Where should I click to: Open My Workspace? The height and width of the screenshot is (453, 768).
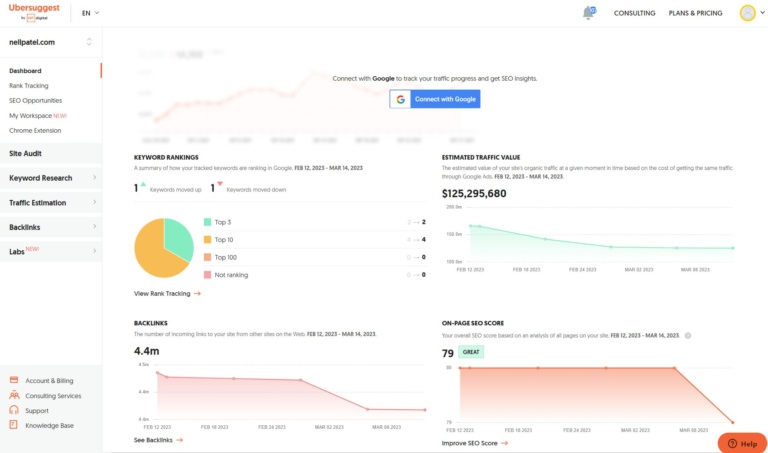(38, 116)
